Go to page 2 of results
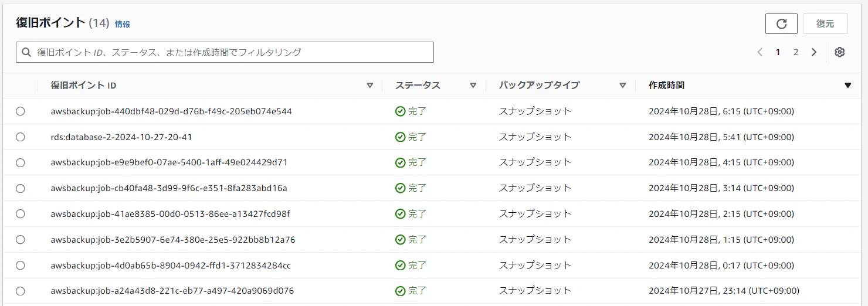 pos(796,52)
